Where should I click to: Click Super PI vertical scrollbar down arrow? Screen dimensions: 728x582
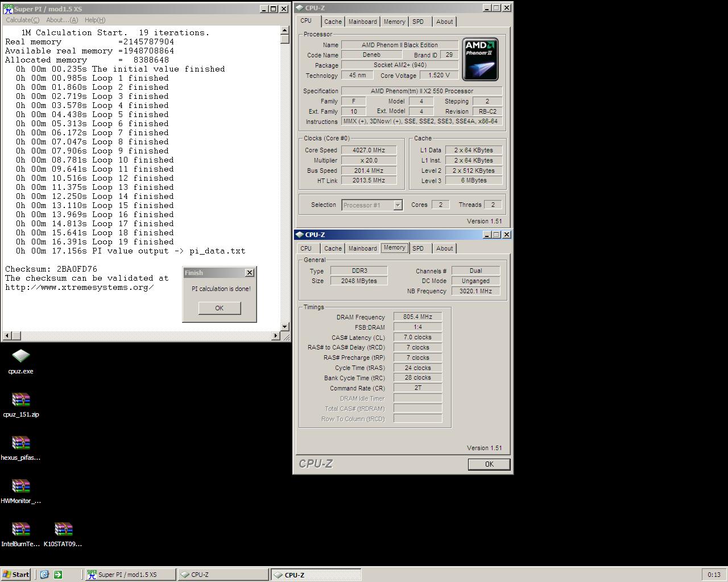click(285, 327)
